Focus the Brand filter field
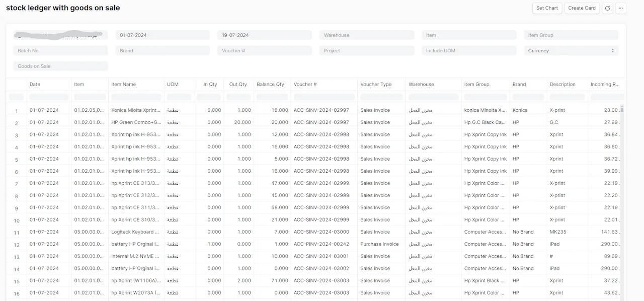This screenshot has height=301, width=644. (x=163, y=51)
